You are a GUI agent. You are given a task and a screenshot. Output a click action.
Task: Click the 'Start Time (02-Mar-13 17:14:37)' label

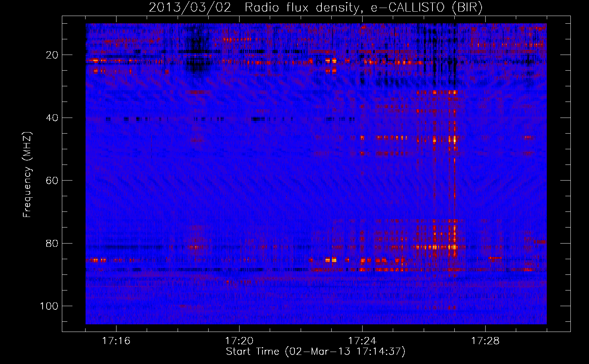pyautogui.click(x=316, y=352)
